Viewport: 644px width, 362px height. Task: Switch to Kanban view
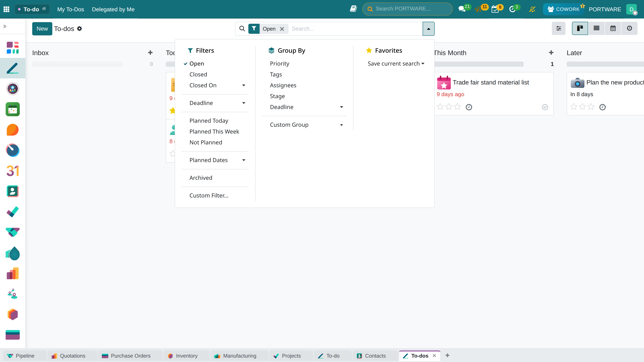[x=580, y=29]
